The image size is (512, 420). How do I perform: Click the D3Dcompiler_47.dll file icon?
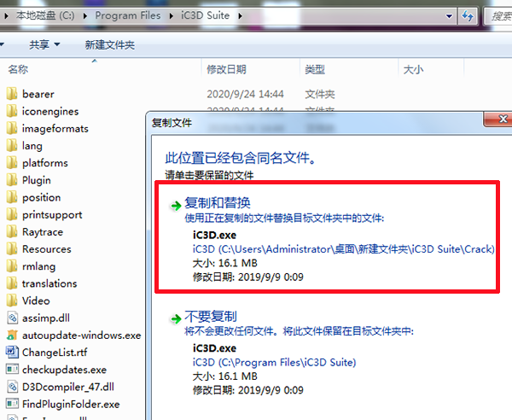[12, 387]
